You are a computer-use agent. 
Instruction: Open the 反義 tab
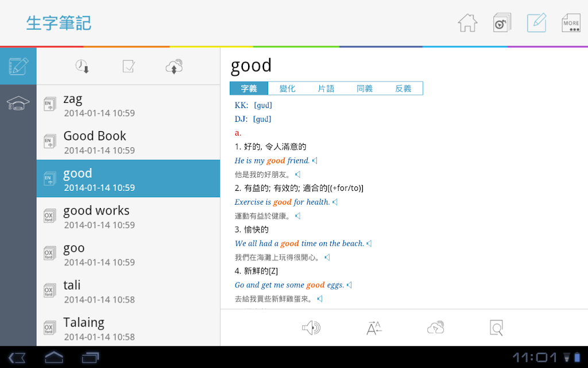point(403,89)
